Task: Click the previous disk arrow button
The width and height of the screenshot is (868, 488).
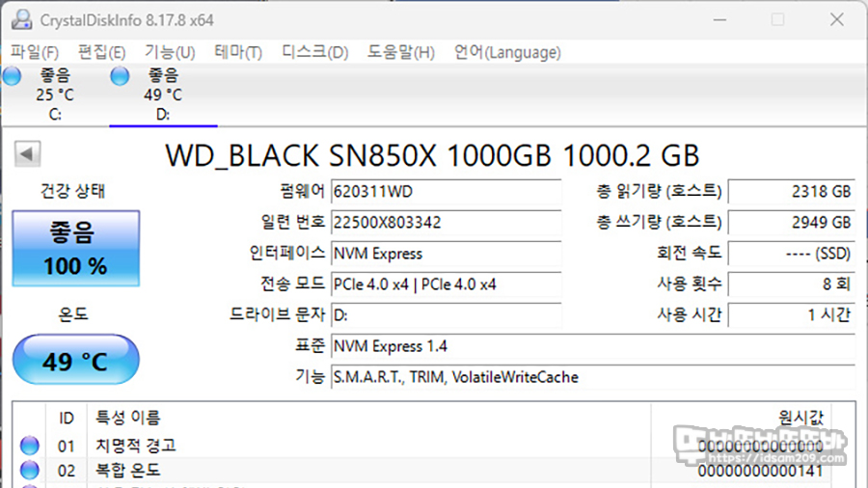Action: coord(27,153)
